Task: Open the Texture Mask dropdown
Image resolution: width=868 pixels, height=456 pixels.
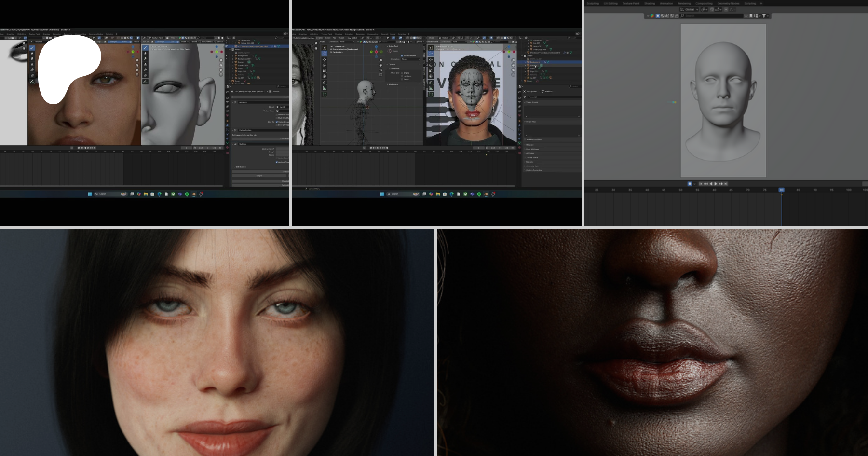Action: pyautogui.click(x=207, y=42)
